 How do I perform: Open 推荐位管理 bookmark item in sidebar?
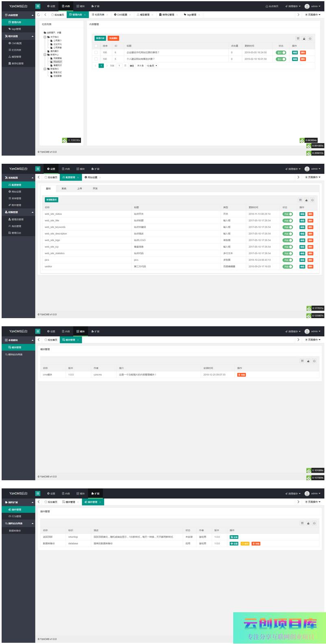pyautogui.click(x=17, y=64)
